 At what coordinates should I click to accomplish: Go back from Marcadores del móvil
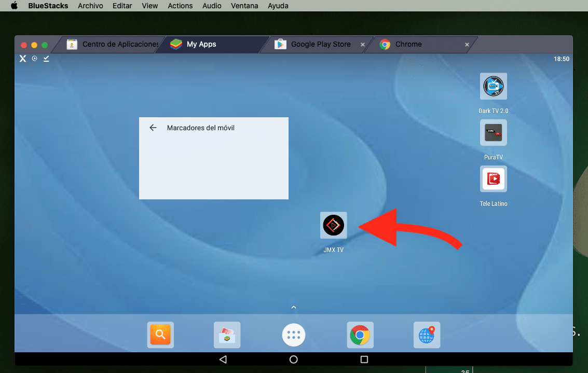pos(153,128)
